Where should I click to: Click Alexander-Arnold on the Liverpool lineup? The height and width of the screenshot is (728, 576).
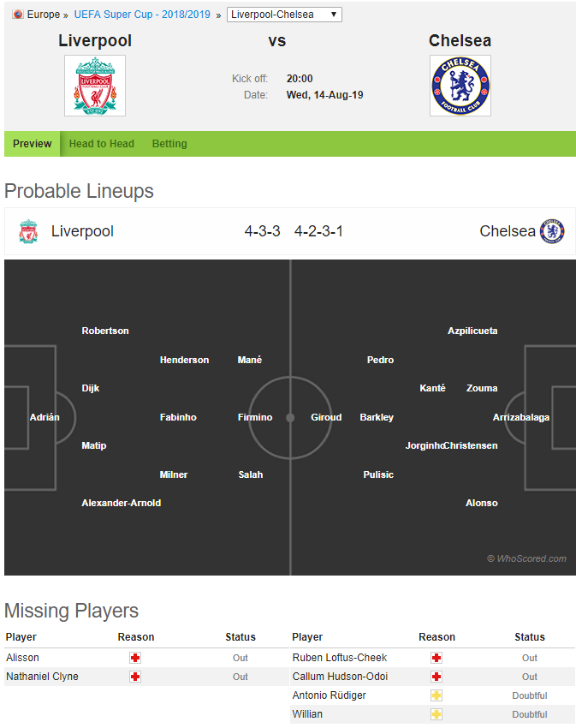pyautogui.click(x=122, y=503)
